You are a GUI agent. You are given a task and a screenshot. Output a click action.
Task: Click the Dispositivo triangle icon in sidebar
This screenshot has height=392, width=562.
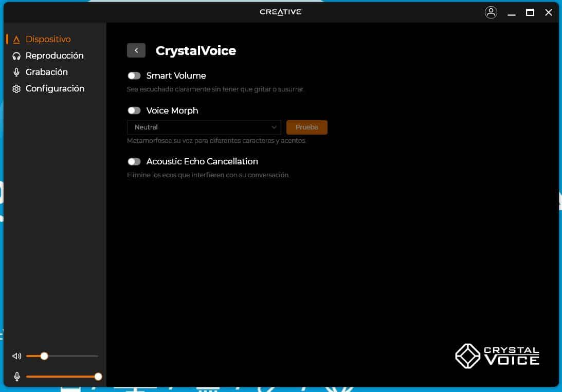pos(16,40)
